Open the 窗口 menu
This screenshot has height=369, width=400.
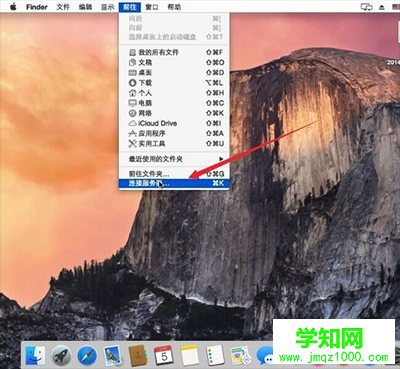click(x=152, y=7)
